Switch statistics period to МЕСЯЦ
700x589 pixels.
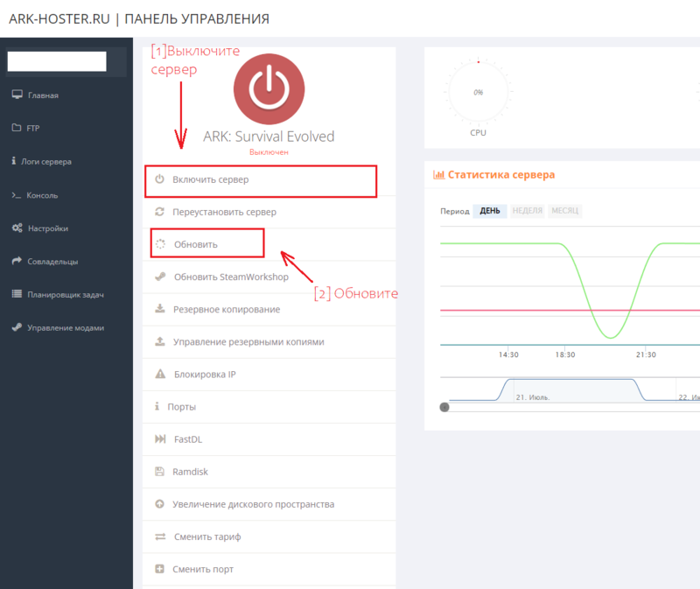[x=564, y=211]
